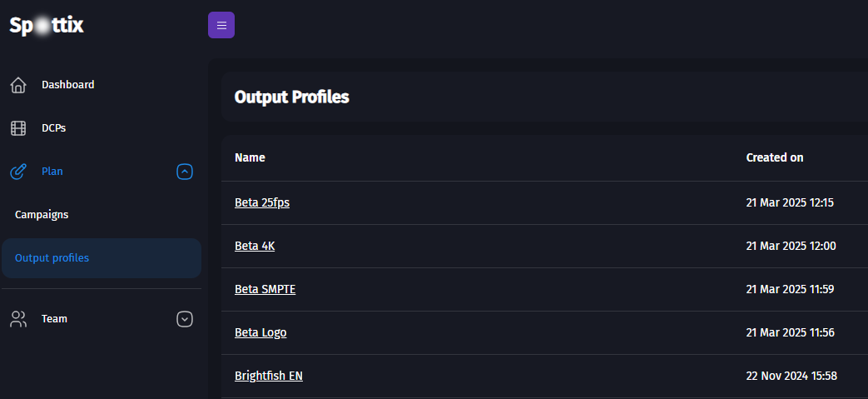Viewport: 868px width, 399px height.
Task: Toggle the purple hamburger sidebar button
Action: pos(221,25)
